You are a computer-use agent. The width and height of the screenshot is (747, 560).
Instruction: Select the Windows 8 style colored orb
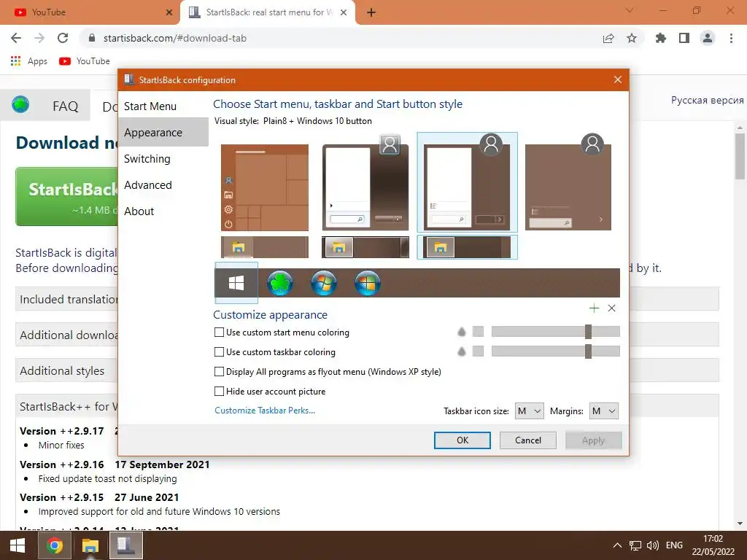[368, 283]
